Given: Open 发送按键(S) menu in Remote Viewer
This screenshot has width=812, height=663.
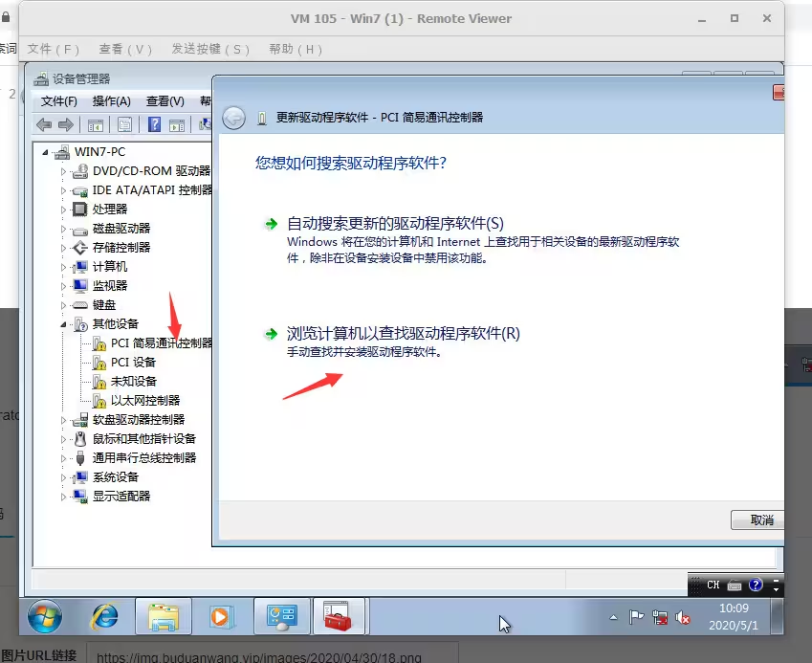Looking at the screenshot, I should (210, 49).
